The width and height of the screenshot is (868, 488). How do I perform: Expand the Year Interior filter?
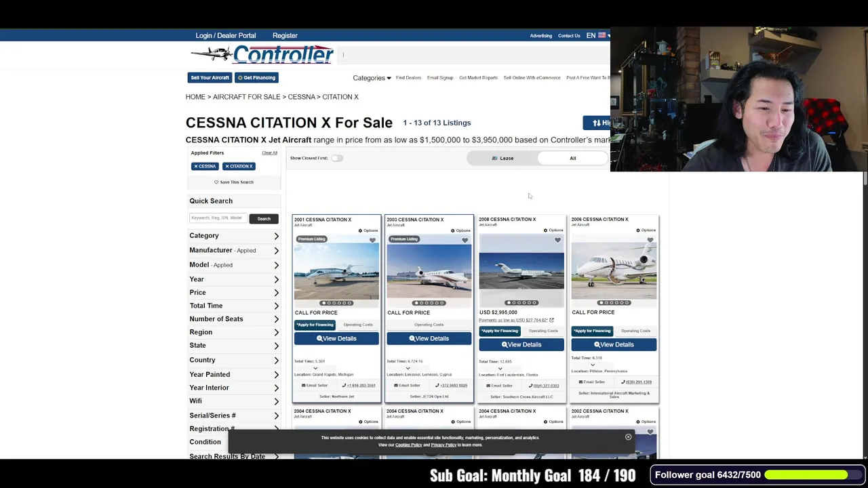tap(234, 388)
